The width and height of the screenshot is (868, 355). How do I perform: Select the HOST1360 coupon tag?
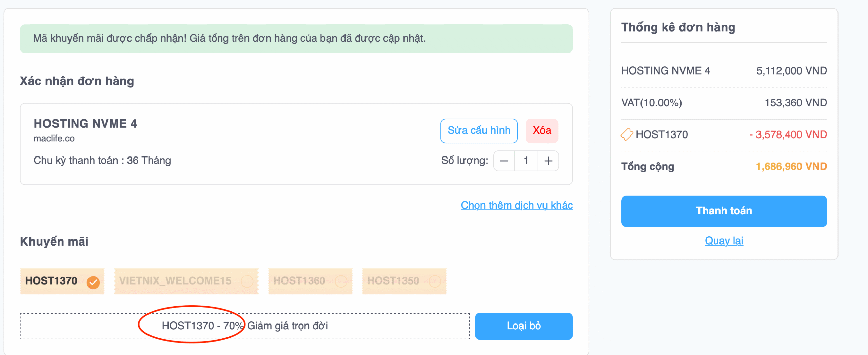tap(300, 281)
